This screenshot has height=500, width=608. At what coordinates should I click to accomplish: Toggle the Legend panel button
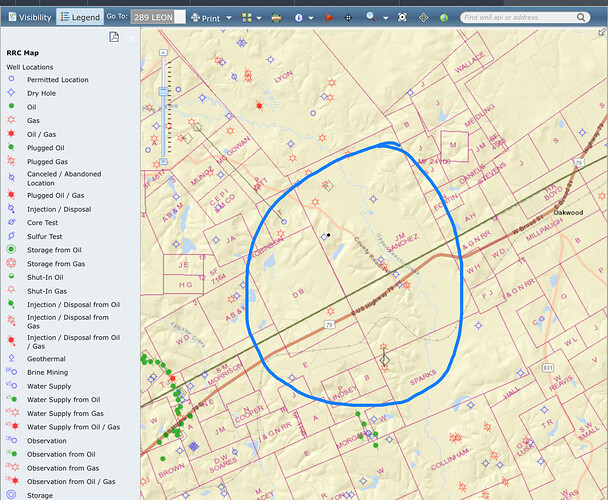click(79, 17)
